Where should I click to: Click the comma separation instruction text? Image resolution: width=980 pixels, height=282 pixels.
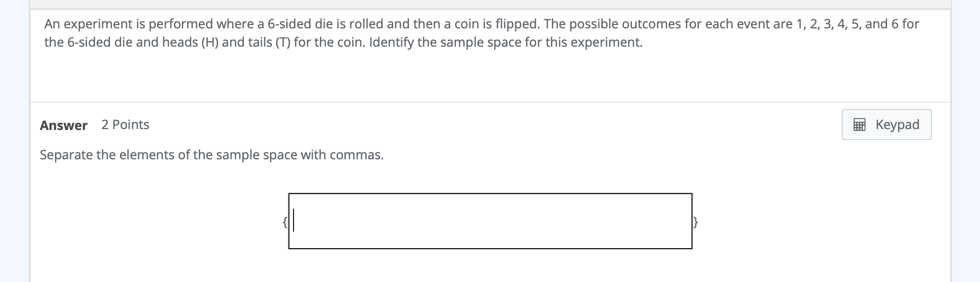pyautogui.click(x=212, y=155)
